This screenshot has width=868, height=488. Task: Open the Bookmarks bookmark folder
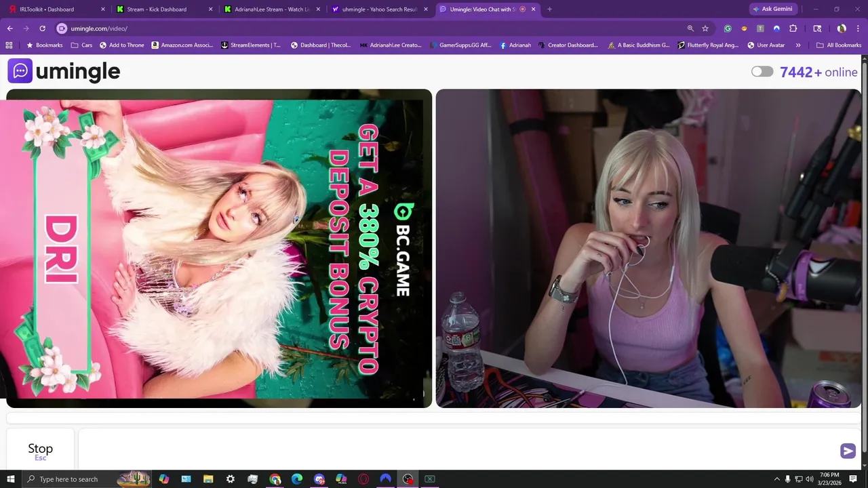[x=44, y=45]
